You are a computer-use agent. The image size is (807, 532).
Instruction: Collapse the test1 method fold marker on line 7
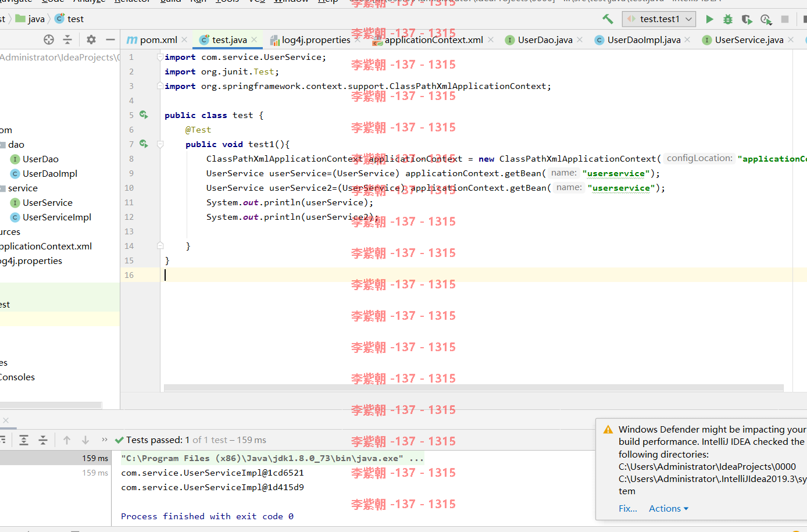(160, 144)
